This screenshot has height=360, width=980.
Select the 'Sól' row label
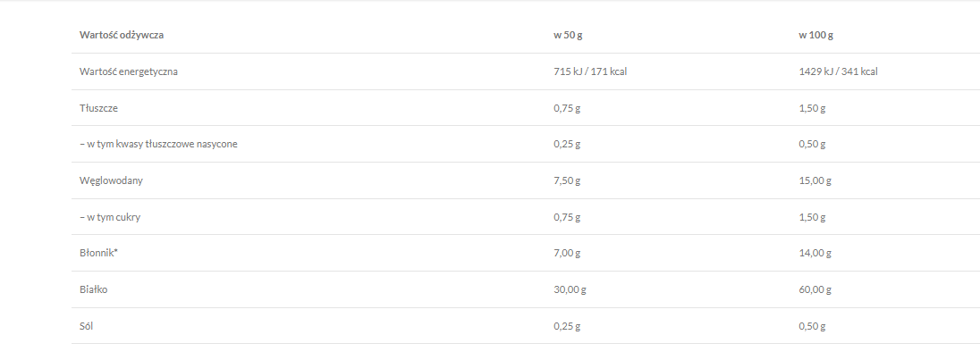87,326
